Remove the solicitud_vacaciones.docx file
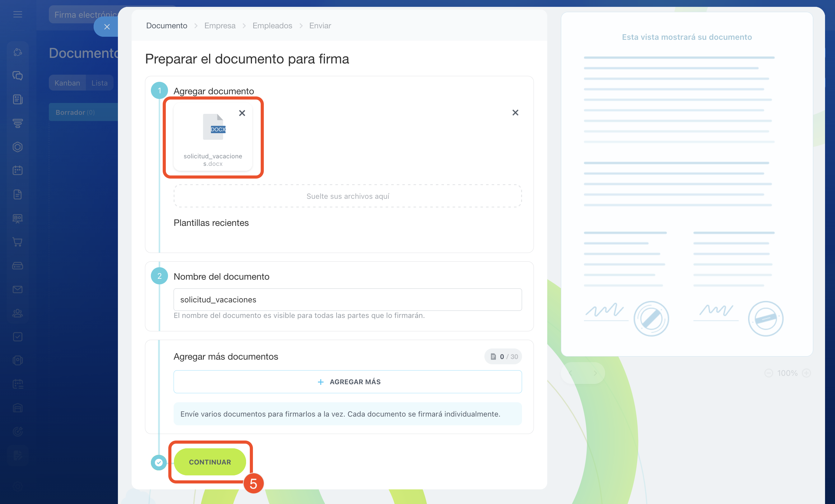Screen dimensions: 835x504 (242, 113)
